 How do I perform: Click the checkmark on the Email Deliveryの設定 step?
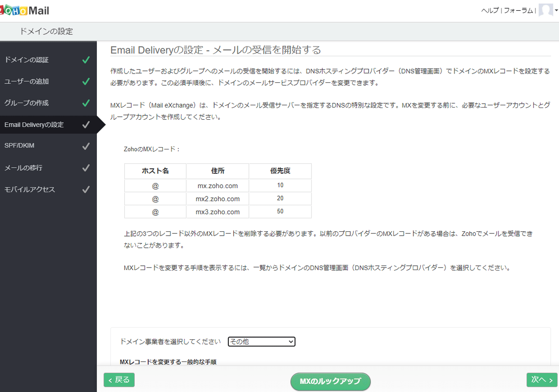click(x=85, y=124)
